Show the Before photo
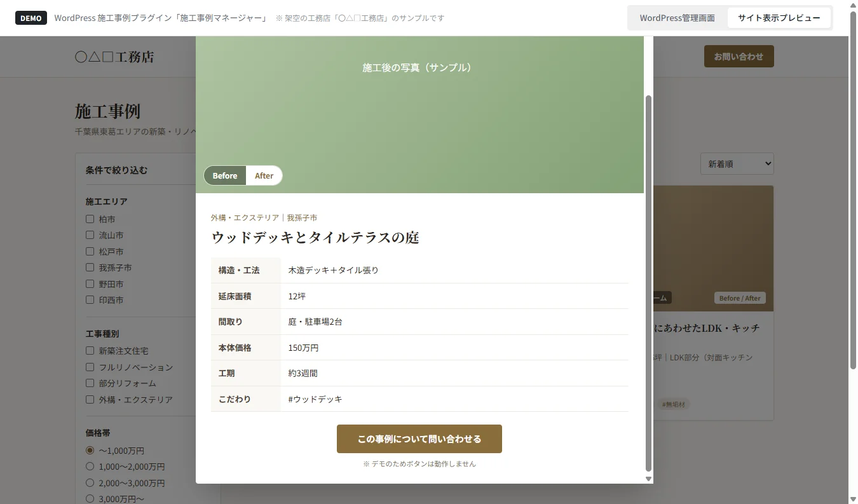 click(225, 175)
